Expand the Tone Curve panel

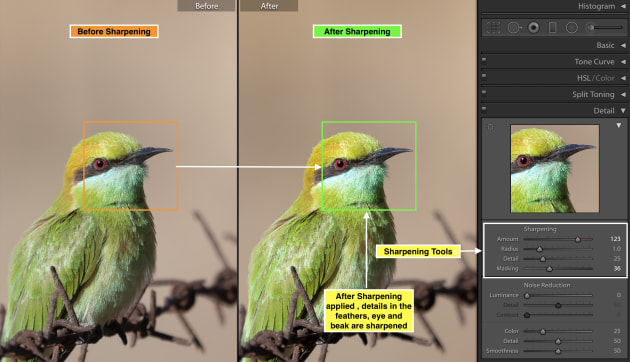click(623, 62)
